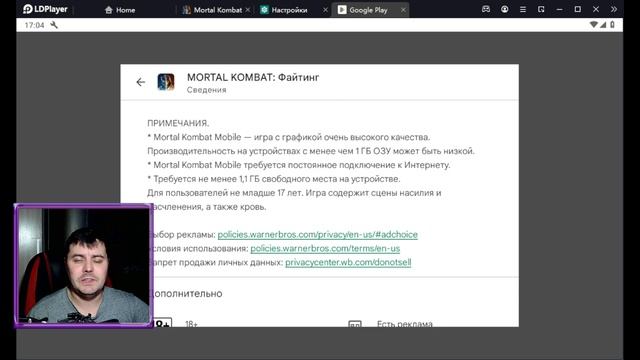
Task: Click the battery status icon
Action: click(612, 25)
